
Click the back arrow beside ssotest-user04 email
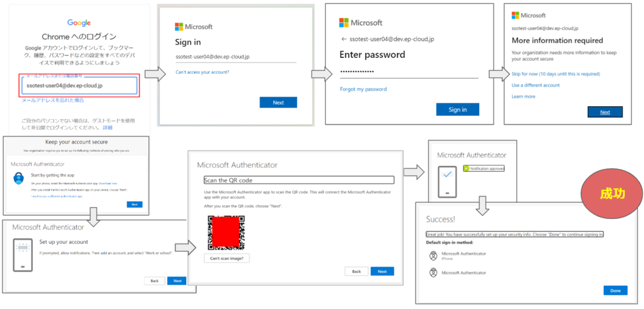click(344, 39)
